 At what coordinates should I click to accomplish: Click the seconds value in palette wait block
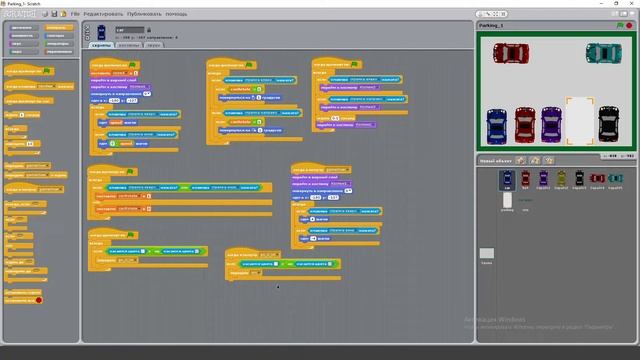click(22, 115)
